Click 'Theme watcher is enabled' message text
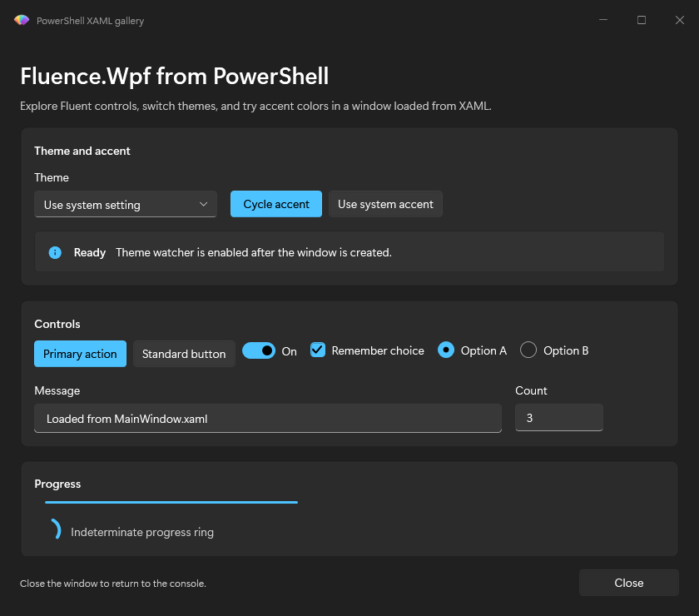Image resolution: width=699 pixels, height=616 pixels. click(254, 252)
